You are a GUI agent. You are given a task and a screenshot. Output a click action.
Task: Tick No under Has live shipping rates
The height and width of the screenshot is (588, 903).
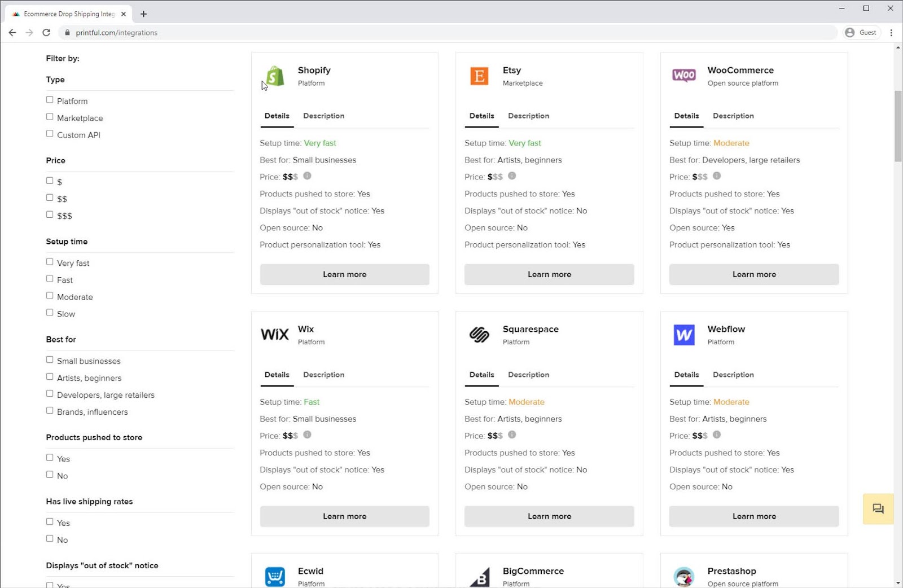click(50, 538)
